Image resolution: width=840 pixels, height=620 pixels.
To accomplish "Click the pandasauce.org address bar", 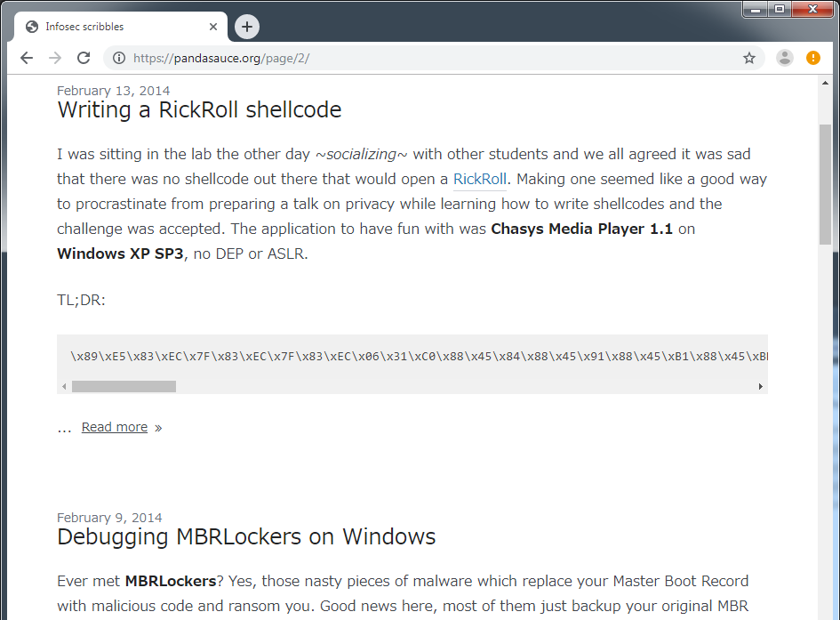I will [x=427, y=58].
